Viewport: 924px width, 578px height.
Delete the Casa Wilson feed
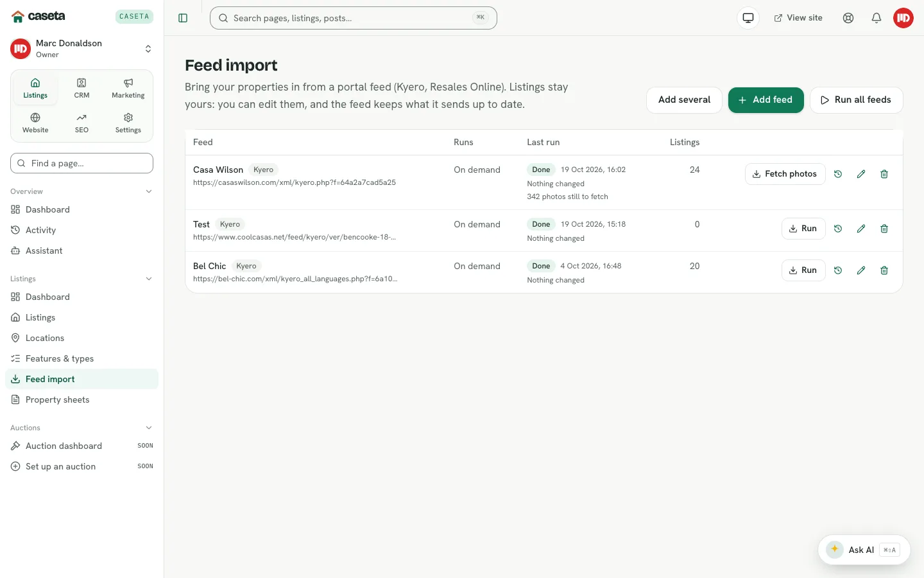(884, 174)
